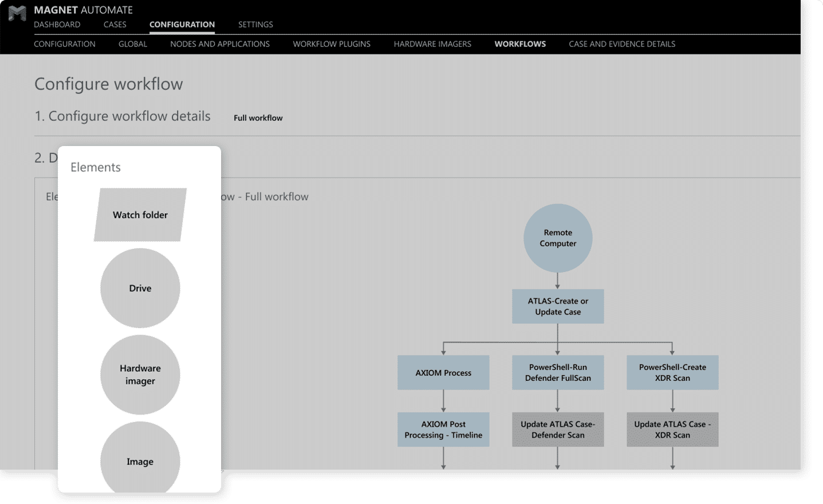This screenshot has height=504, width=823.
Task: Select the PowerShell-Create XDR Scan node
Action: (672, 373)
